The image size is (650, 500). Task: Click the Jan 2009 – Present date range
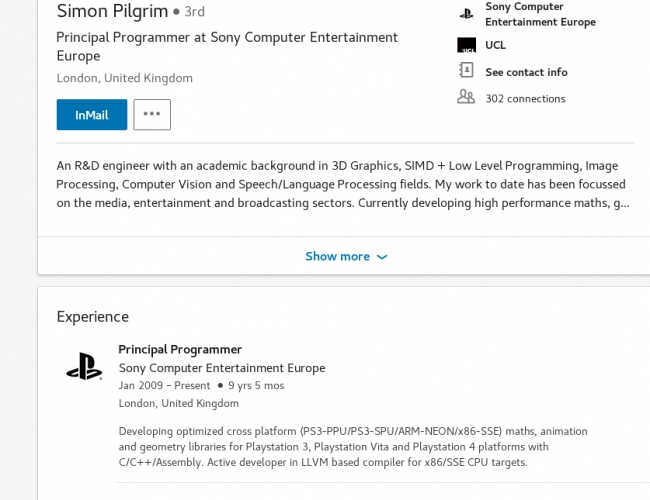pyautogui.click(x=164, y=385)
